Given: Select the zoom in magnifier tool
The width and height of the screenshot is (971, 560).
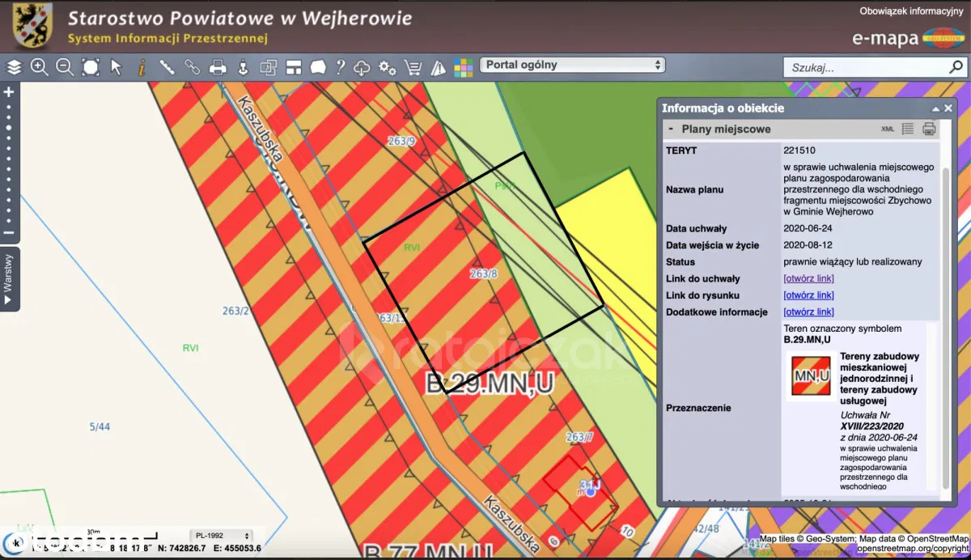Looking at the screenshot, I should (39, 67).
